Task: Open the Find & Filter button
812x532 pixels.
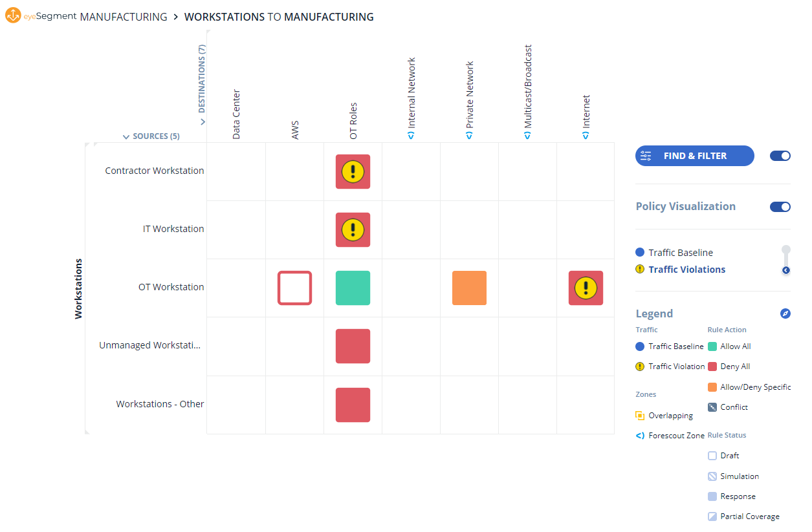Action: coord(694,156)
